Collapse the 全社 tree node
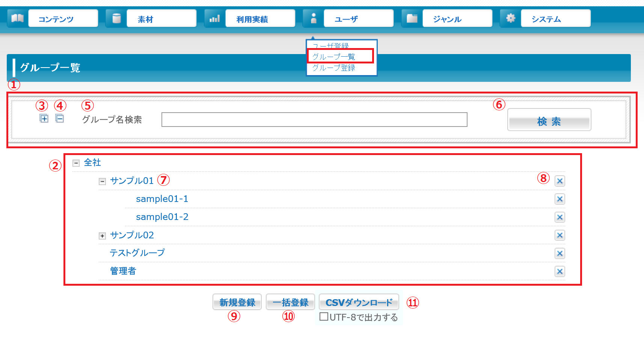Screen dimensions: 644x345 point(76,163)
